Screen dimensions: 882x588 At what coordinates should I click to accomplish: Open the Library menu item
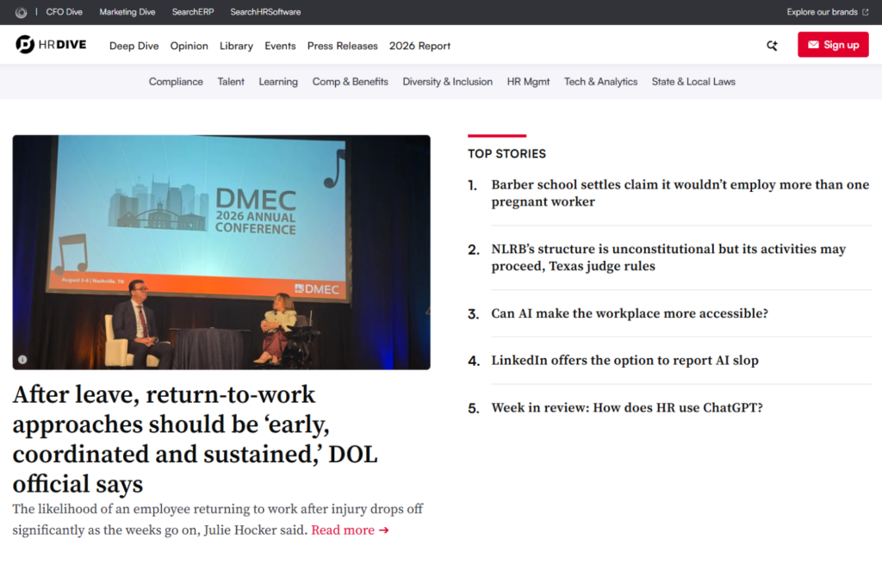(x=236, y=46)
